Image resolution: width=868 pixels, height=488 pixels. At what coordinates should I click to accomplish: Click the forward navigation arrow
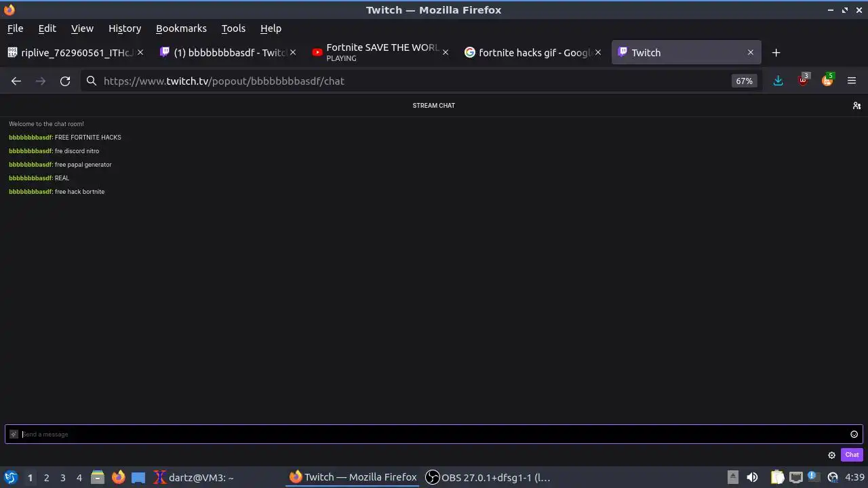tap(41, 81)
